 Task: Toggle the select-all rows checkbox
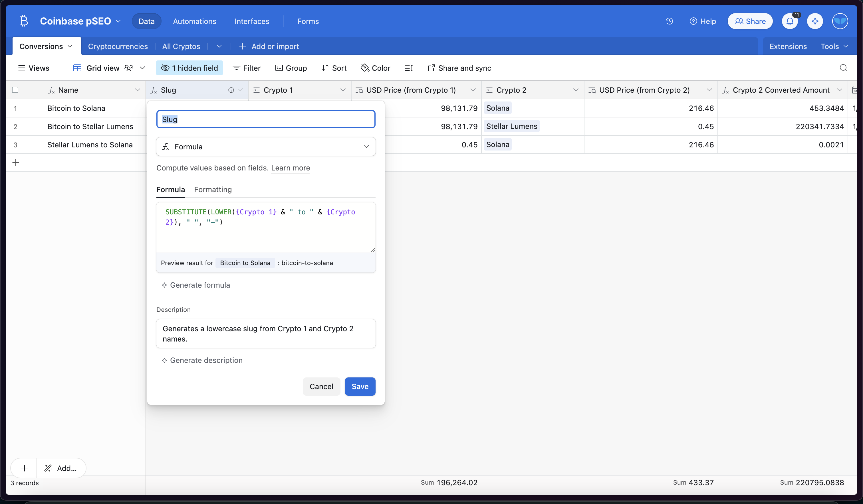[x=15, y=90]
